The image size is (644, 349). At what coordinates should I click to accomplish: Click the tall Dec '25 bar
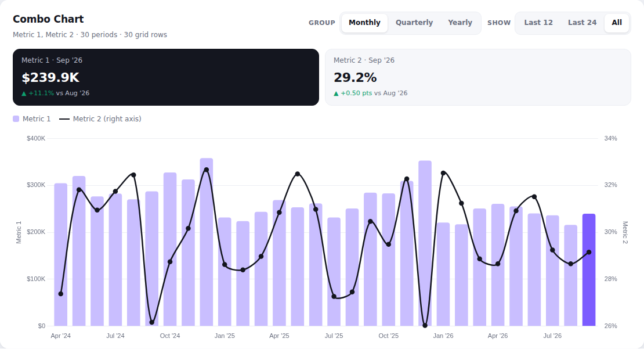click(425, 243)
